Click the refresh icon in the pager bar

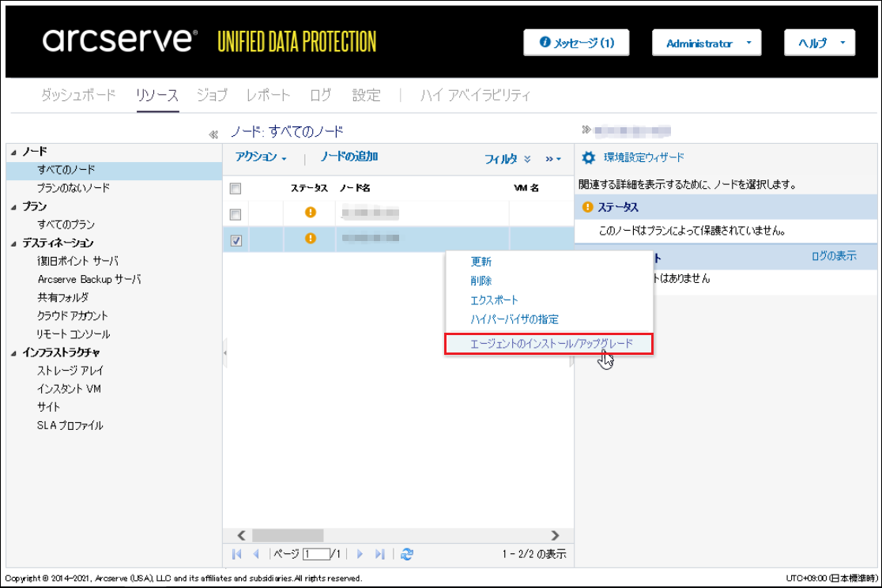point(407,554)
